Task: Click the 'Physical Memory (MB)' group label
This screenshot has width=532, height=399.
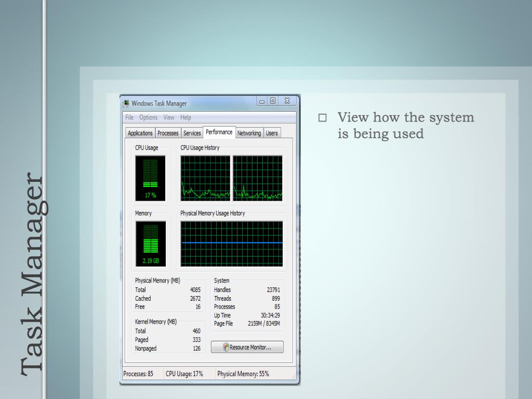Action: [157, 281]
